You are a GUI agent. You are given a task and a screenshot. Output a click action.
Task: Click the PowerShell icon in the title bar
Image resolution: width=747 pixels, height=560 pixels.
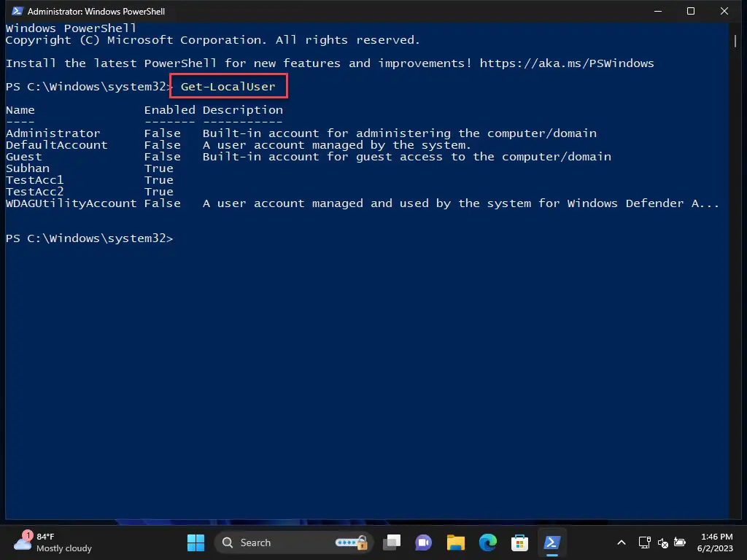tap(18, 11)
